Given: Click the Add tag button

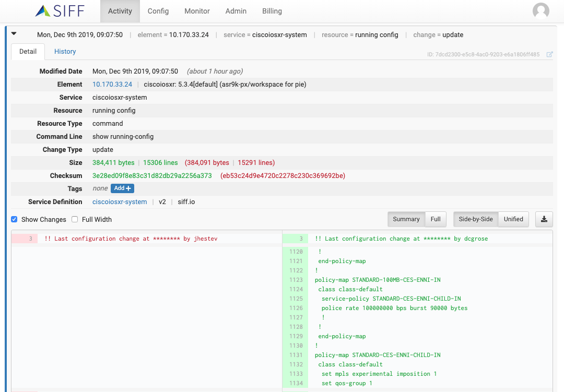Looking at the screenshot, I should [122, 188].
